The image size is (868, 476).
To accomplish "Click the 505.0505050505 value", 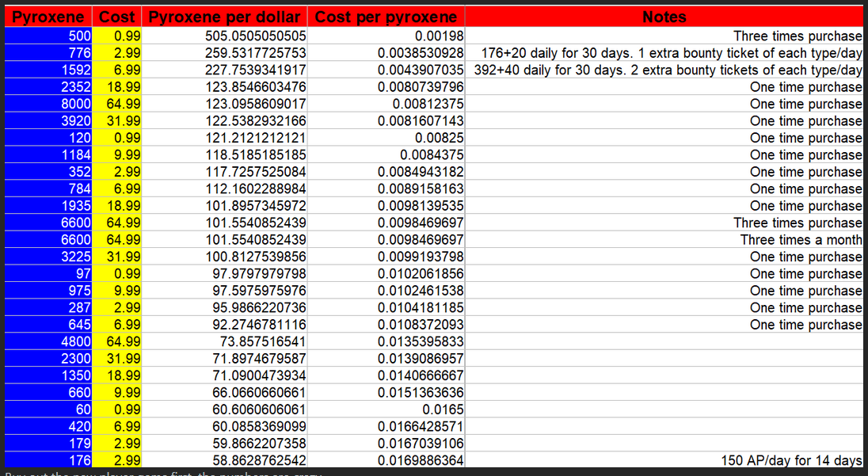I will point(225,36).
